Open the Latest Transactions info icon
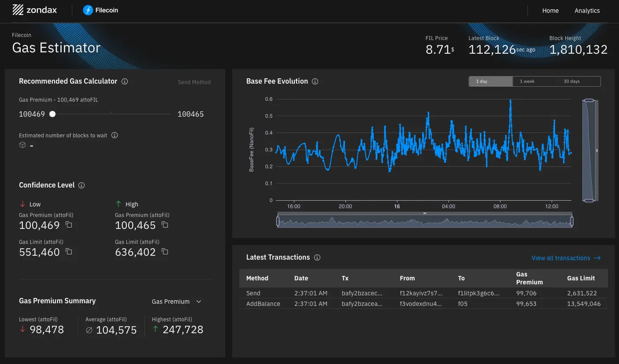This screenshot has width=619, height=364. [x=317, y=257]
